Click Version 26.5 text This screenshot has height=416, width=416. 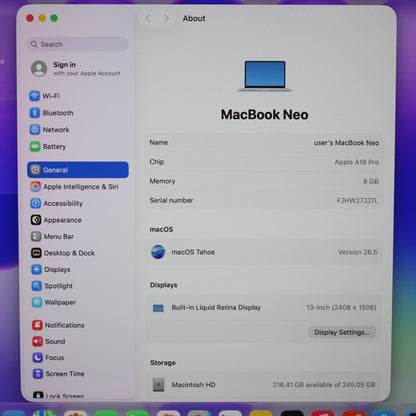[358, 252]
